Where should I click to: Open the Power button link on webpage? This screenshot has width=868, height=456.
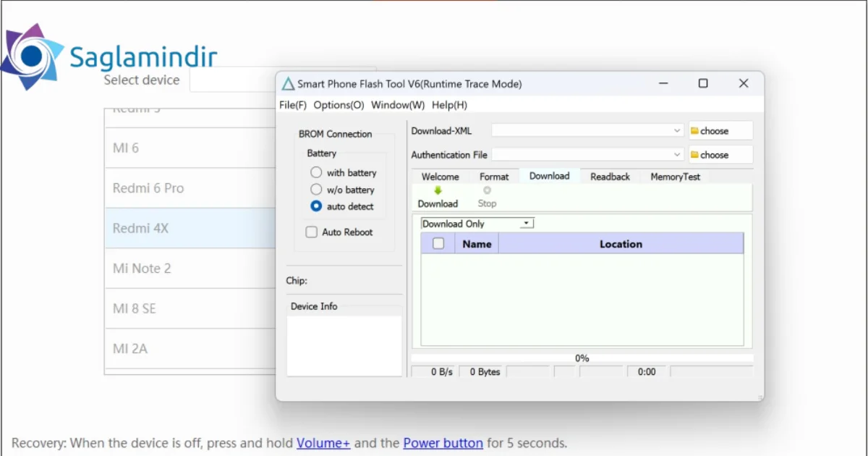coord(443,443)
